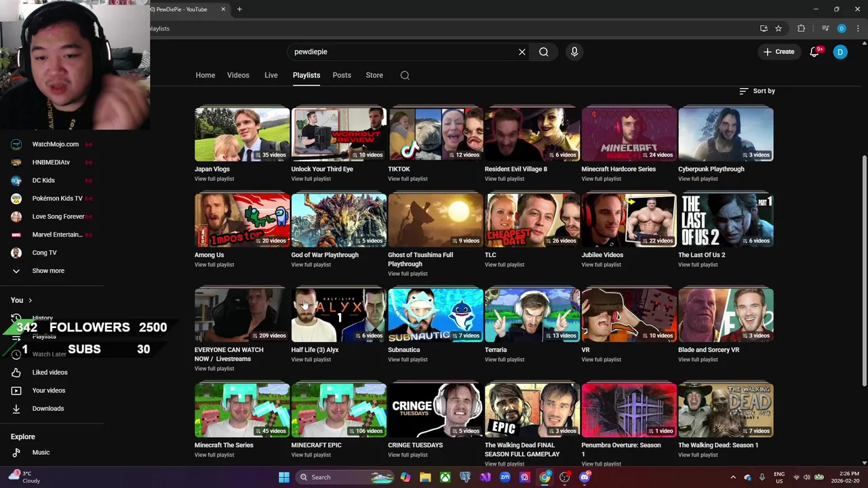Open the Unlock Your Third Eye playlist thumbnail

(339, 134)
